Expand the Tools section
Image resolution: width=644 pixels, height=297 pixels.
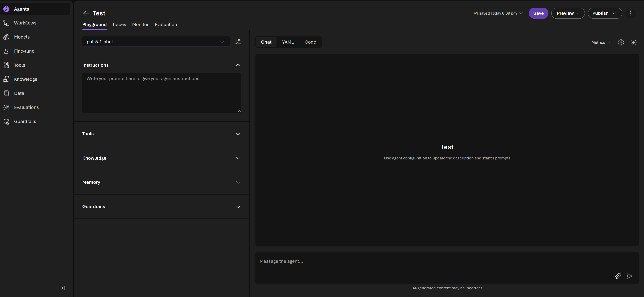coord(238,134)
